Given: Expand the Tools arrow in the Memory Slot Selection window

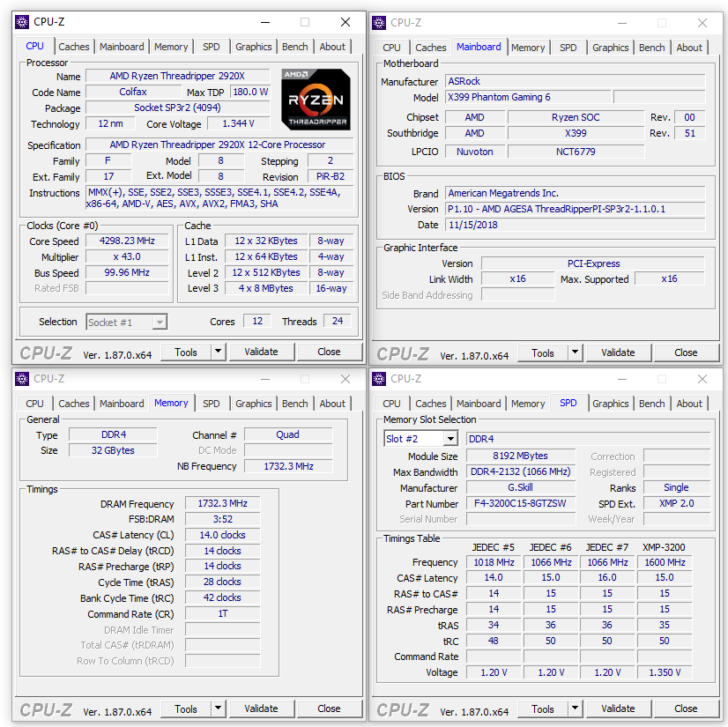Looking at the screenshot, I should [x=576, y=708].
